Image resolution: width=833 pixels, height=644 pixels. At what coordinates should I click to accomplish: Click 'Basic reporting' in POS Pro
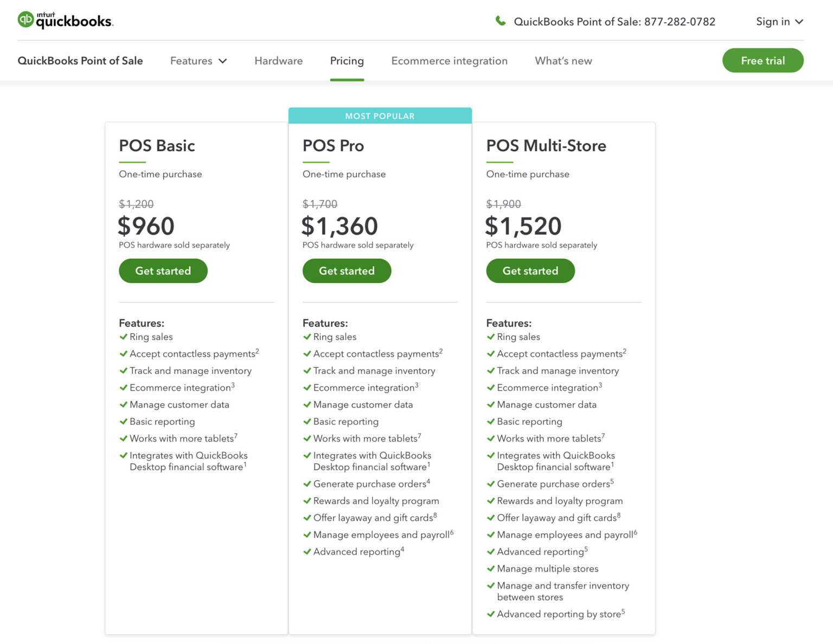346,422
